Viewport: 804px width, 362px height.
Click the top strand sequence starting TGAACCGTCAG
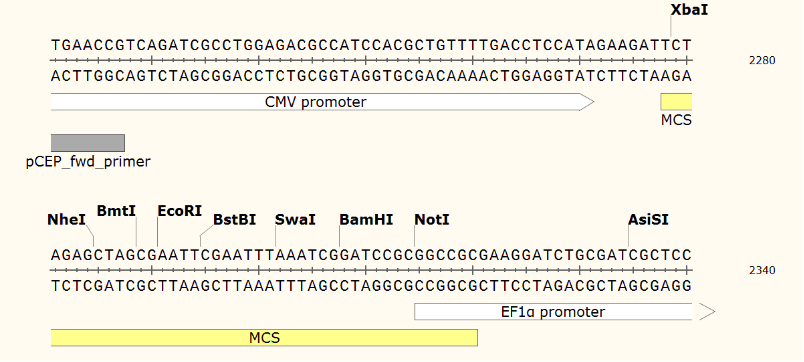tap(371, 44)
